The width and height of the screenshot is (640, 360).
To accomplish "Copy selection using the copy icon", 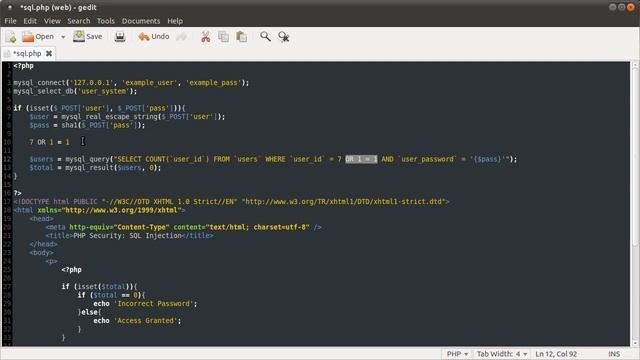I will pyautogui.click(x=223, y=37).
